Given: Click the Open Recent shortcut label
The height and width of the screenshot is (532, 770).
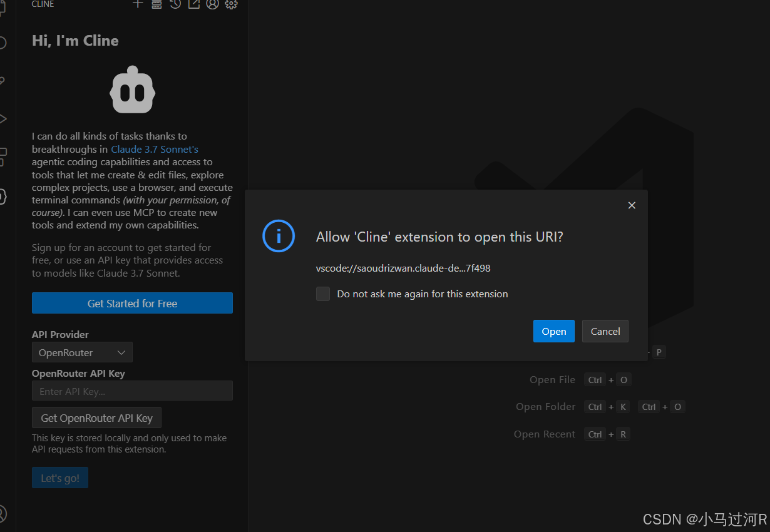Looking at the screenshot, I should pos(545,434).
